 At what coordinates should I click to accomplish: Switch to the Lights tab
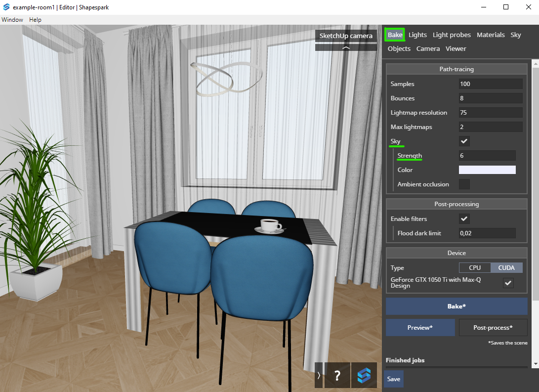(x=417, y=35)
